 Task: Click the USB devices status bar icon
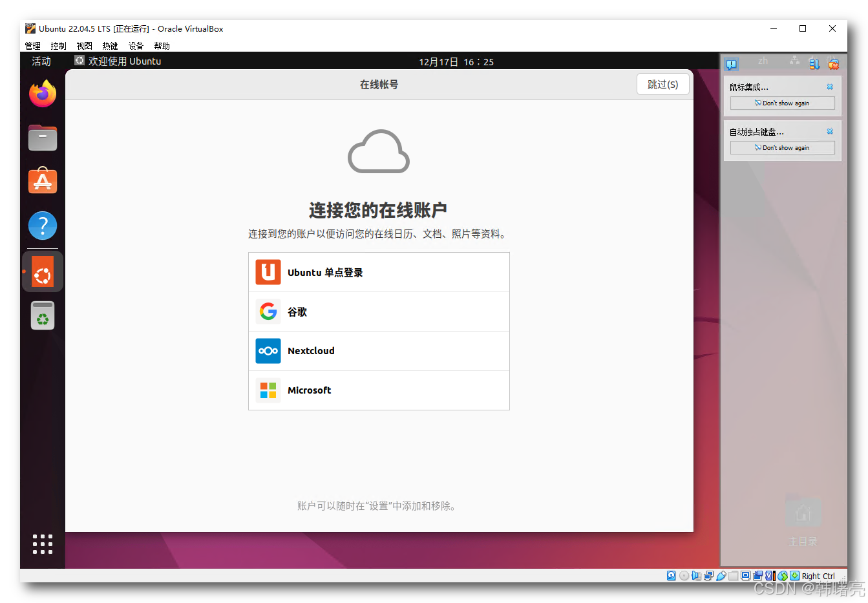click(720, 575)
